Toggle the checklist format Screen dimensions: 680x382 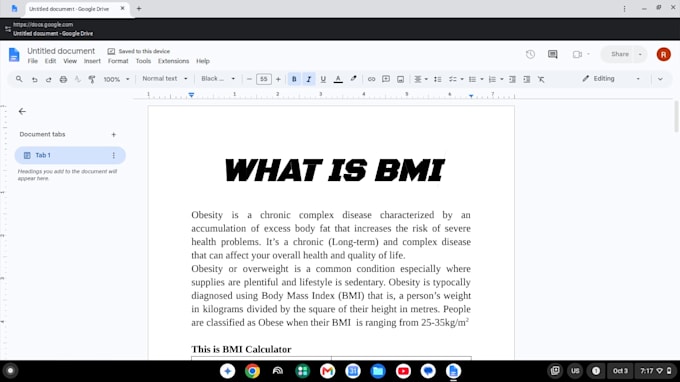pos(452,79)
